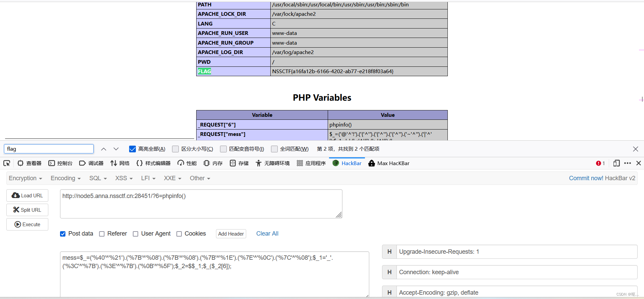Click the PHP Variables heading
This screenshot has height=299, width=644.
(322, 98)
